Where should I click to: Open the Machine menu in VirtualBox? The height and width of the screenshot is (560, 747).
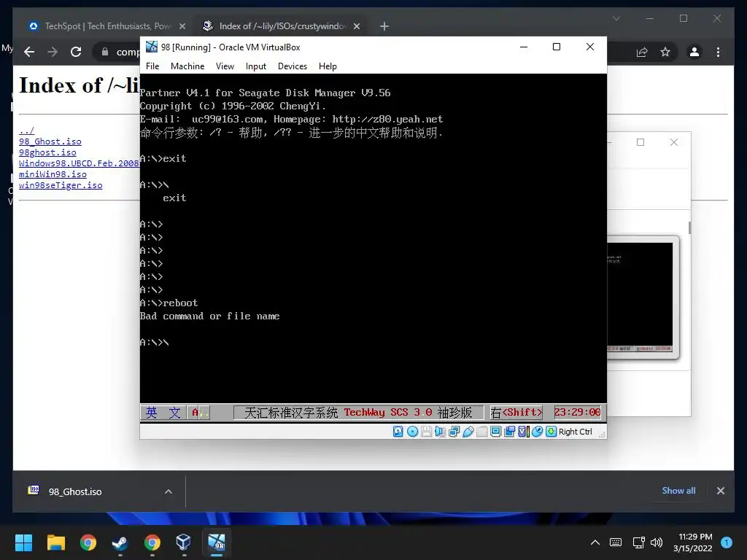pyautogui.click(x=187, y=66)
